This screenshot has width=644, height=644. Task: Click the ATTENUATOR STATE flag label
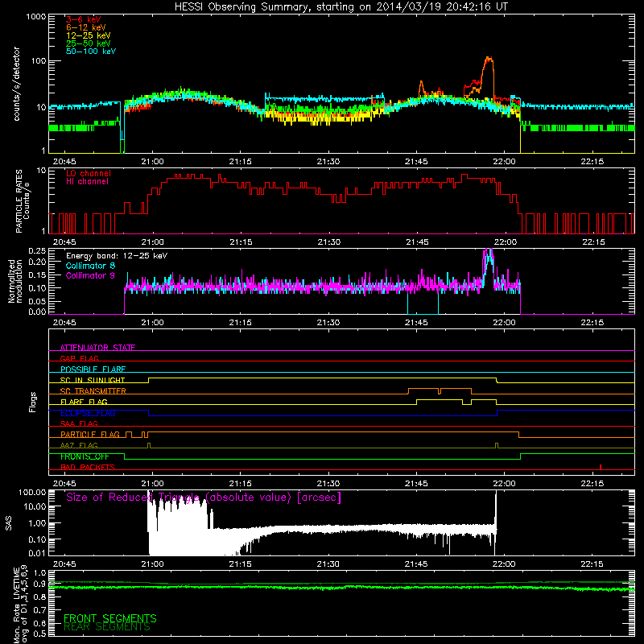pos(97,348)
